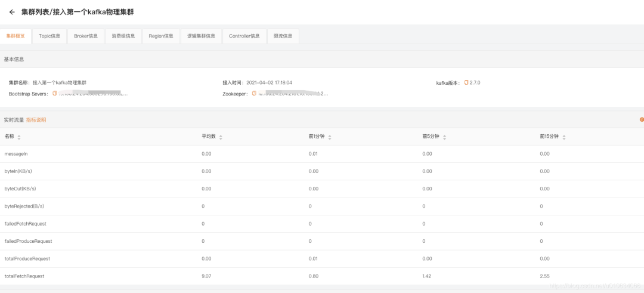Click the 集群列表 breadcrumb title
The height and width of the screenshot is (293, 644).
[x=35, y=13]
